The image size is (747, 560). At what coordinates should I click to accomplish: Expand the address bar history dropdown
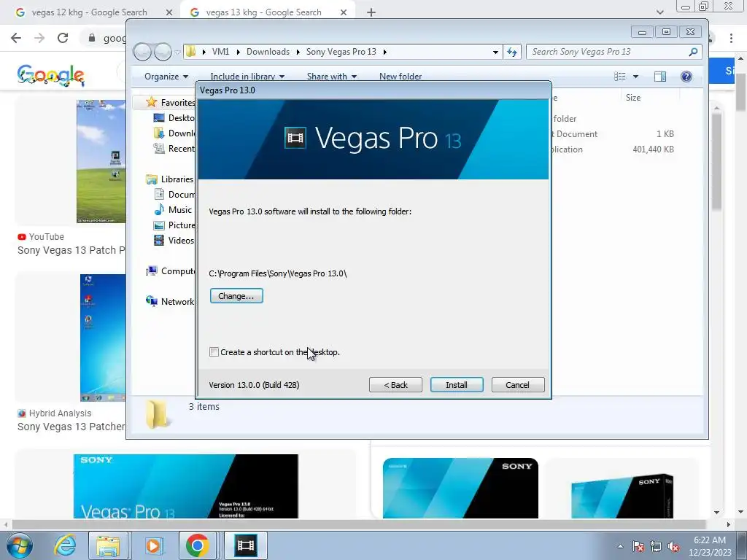(495, 52)
